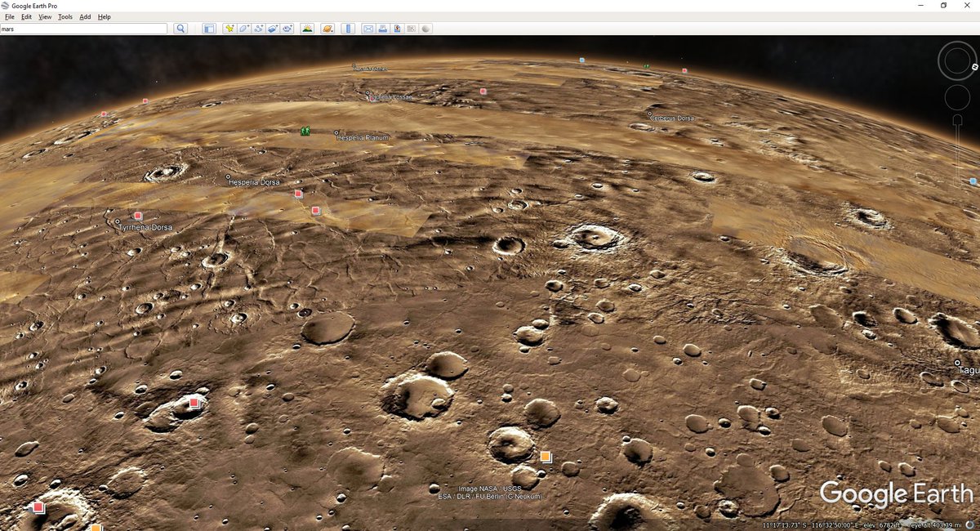
Task: Open the Edit menu
Action: pyautogui.click(x=27, y=16)
